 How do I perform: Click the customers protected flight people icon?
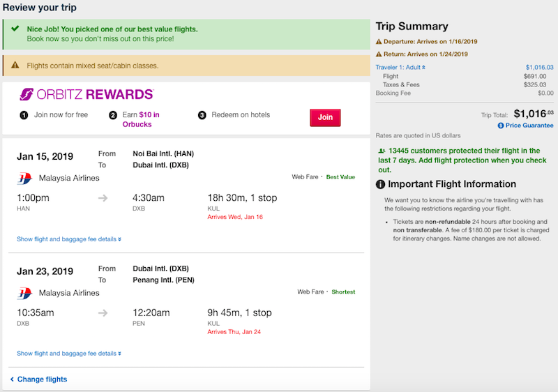[x=382, y=151]
